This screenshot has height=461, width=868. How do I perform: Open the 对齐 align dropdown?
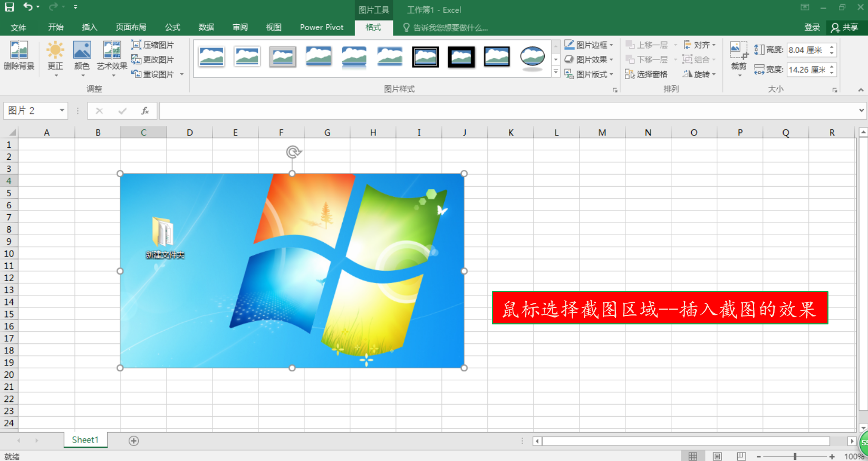click(700, 45)
